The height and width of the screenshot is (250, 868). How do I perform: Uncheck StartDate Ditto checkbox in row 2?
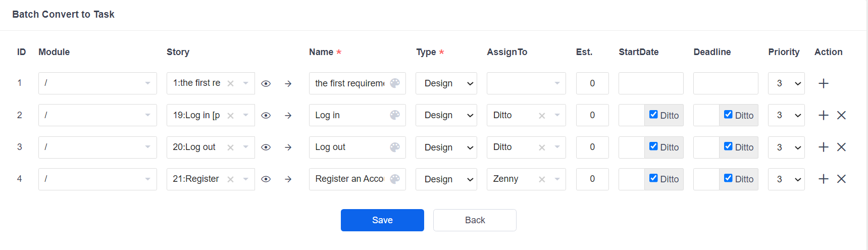pyautogui.click(x=653, y=114)
